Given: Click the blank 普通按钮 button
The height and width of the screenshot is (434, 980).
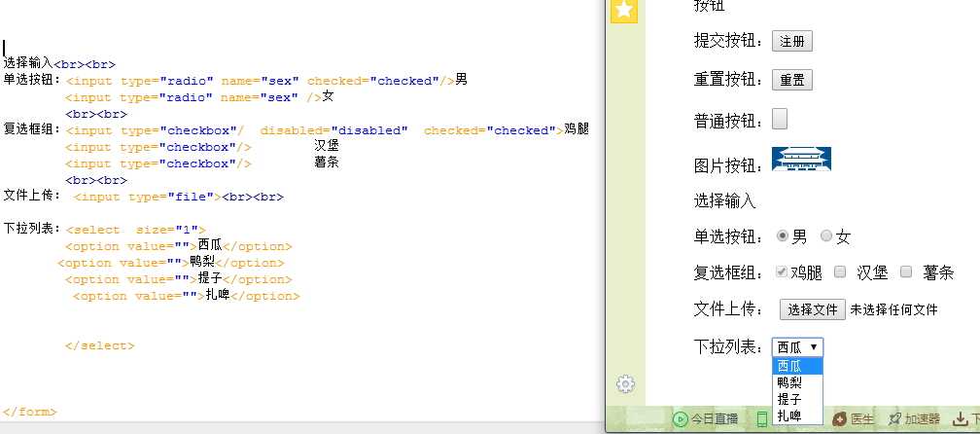Looking at the screenshot, I should pyautogui.click(x=780, y=119).
